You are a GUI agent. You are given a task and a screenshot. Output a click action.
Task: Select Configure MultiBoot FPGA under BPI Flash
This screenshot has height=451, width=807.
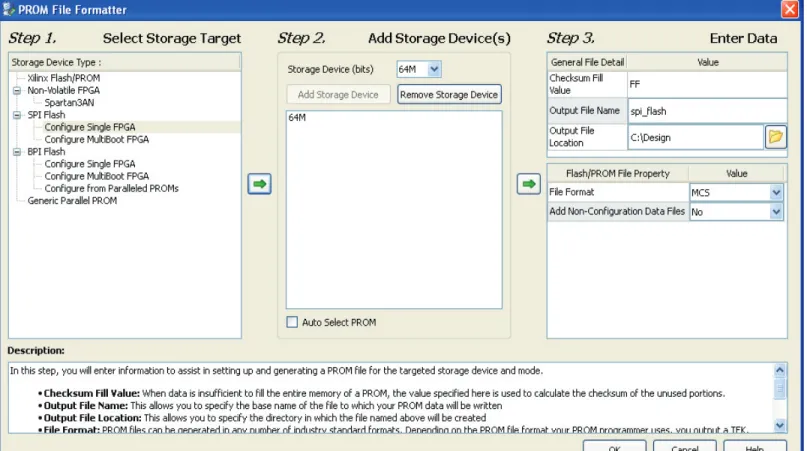pos(97,176)
